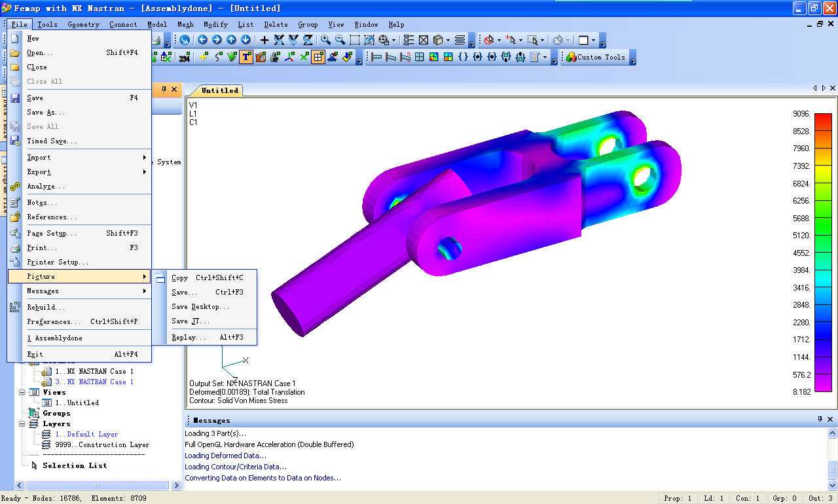
Task: Open the Help menu
Action: (x=396, y=24)
